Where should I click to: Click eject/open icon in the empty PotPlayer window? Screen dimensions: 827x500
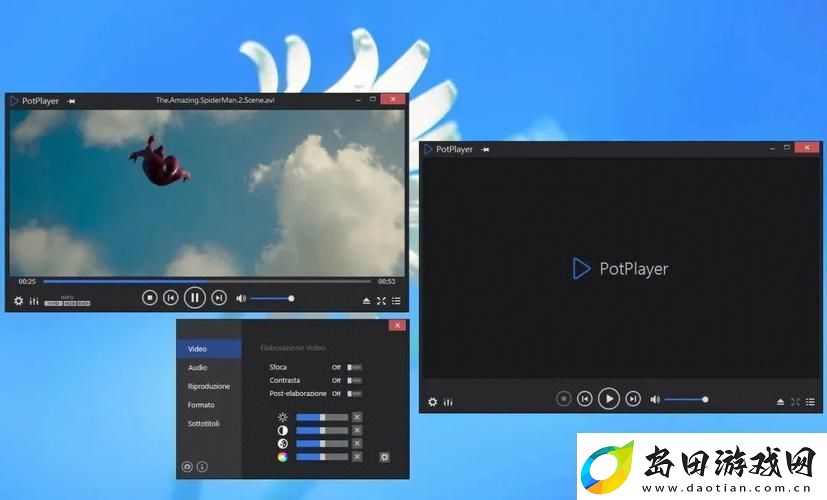click(x=781, y=402)
